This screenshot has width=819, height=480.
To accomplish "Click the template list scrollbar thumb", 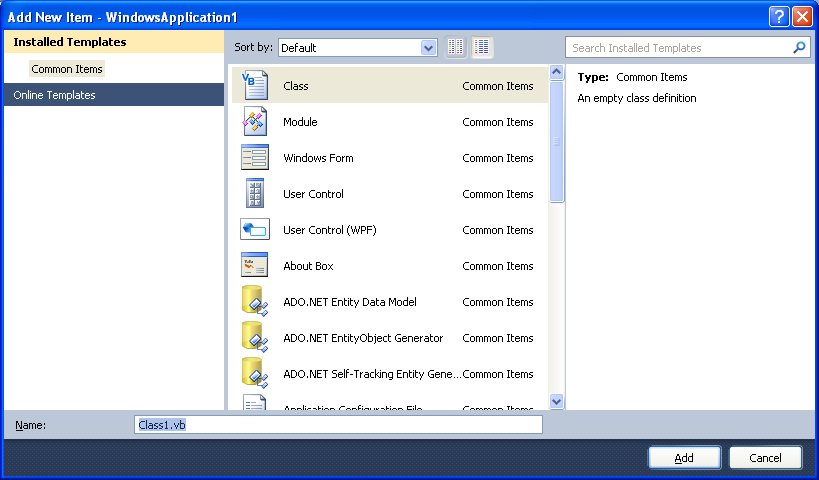I will [557, 141].
